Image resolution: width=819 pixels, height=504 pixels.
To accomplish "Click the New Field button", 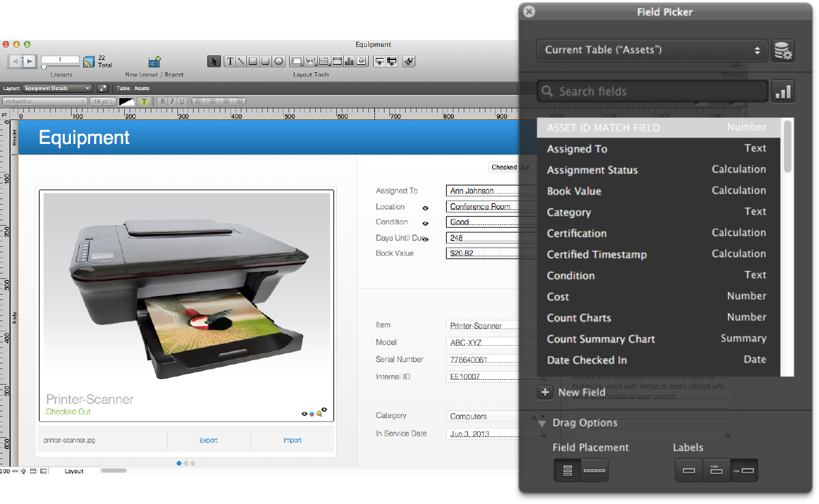I will 572,392.
